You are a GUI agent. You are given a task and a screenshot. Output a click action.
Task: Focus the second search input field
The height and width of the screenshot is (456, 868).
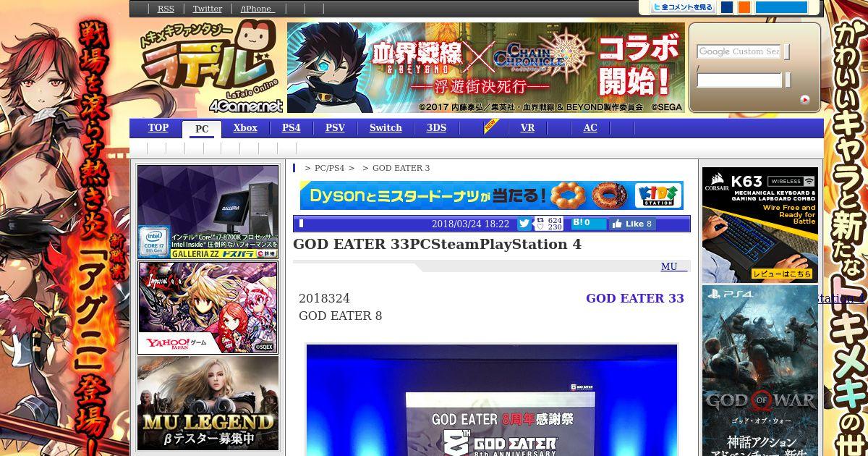(739, 80)
